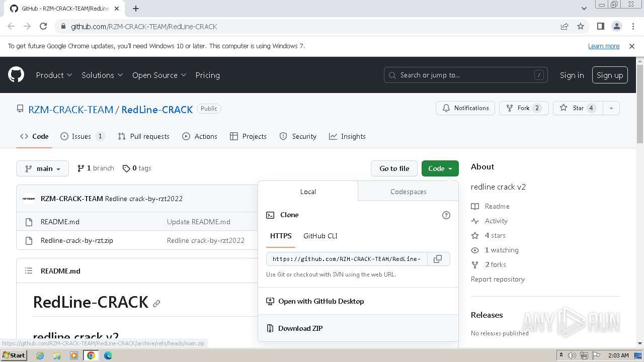Open the README.md file
This screenshot has height=362, width=644.
tap(60, 222)
